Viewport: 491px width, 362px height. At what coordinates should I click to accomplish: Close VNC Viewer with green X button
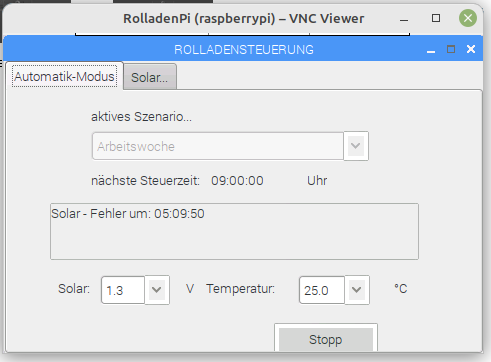(x=468, y=18)
